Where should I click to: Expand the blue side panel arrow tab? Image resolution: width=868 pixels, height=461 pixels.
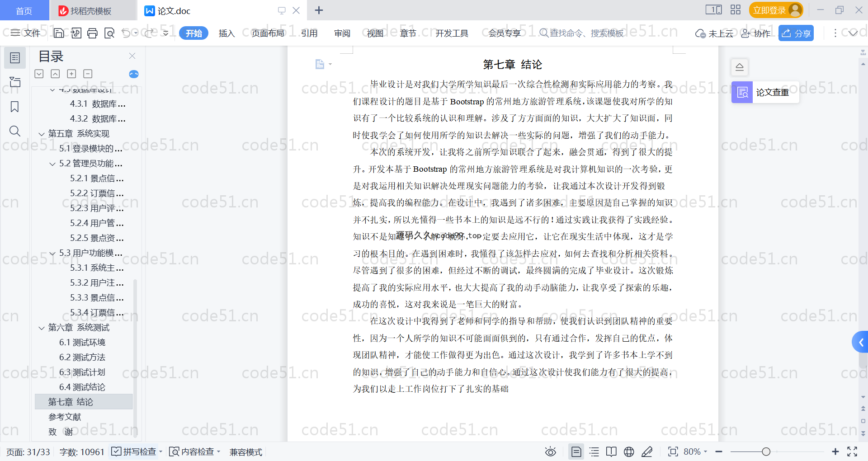coord(860,343)
